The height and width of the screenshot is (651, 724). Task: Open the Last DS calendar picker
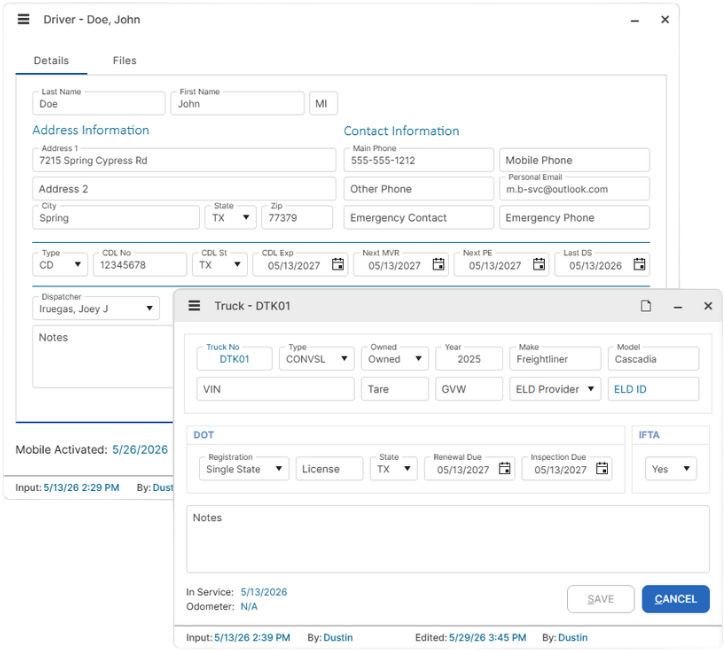[640, 265]
